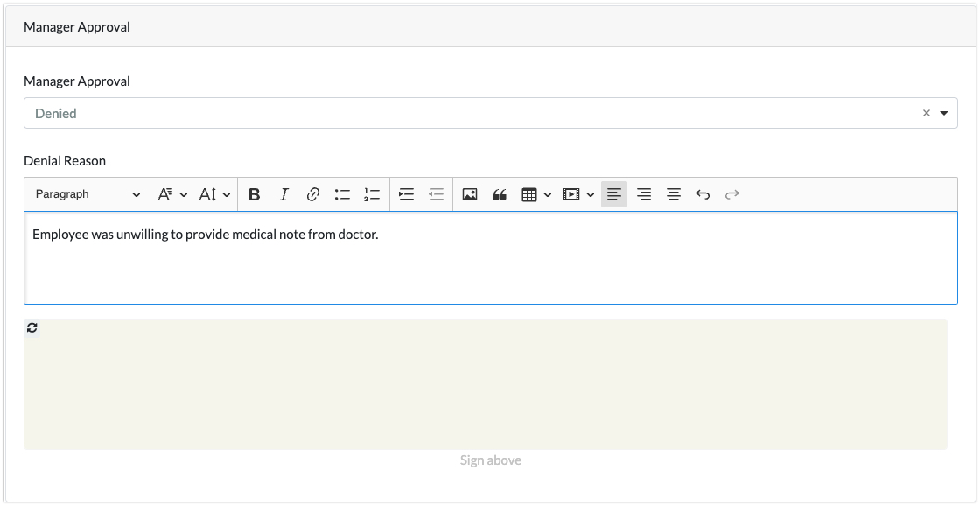Expand the font family dropdown
Viewport: 980px width, 506px height.
click(x=172, y=194)
